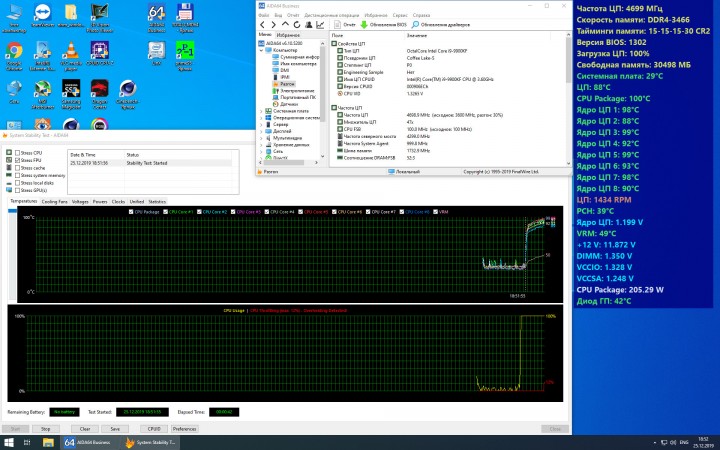Open the Samsung Magician desktop shortcut
Image resolution: width=720 pixels, height=450 pixels.
(x=71, y=94)
